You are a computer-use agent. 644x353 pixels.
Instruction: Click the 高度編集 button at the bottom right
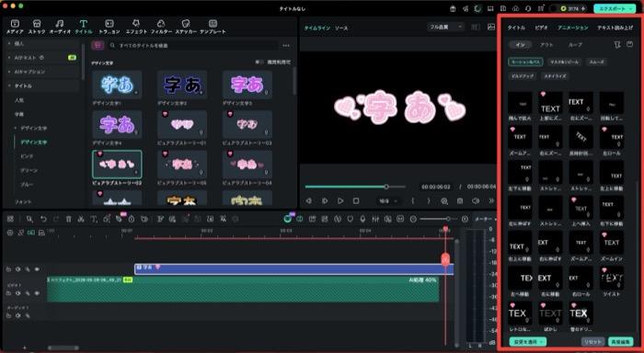coord(621,341)
